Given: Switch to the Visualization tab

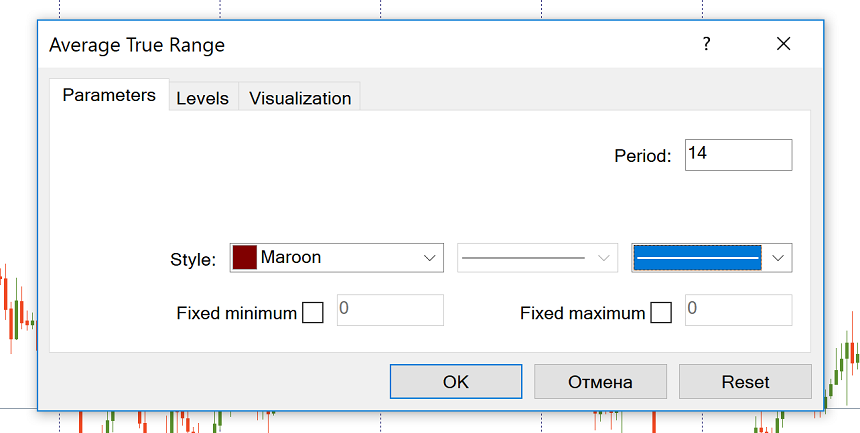Looking at the screenshot, I should 300,98.
